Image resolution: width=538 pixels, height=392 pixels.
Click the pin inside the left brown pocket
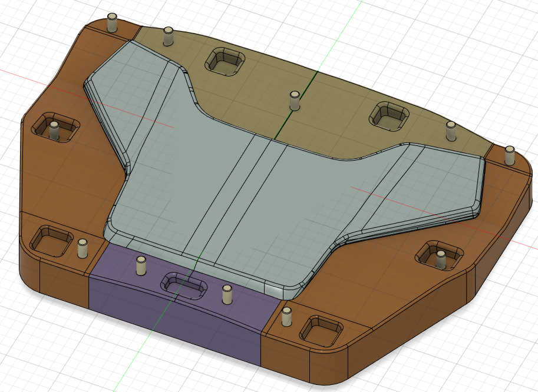pos(54,131)
